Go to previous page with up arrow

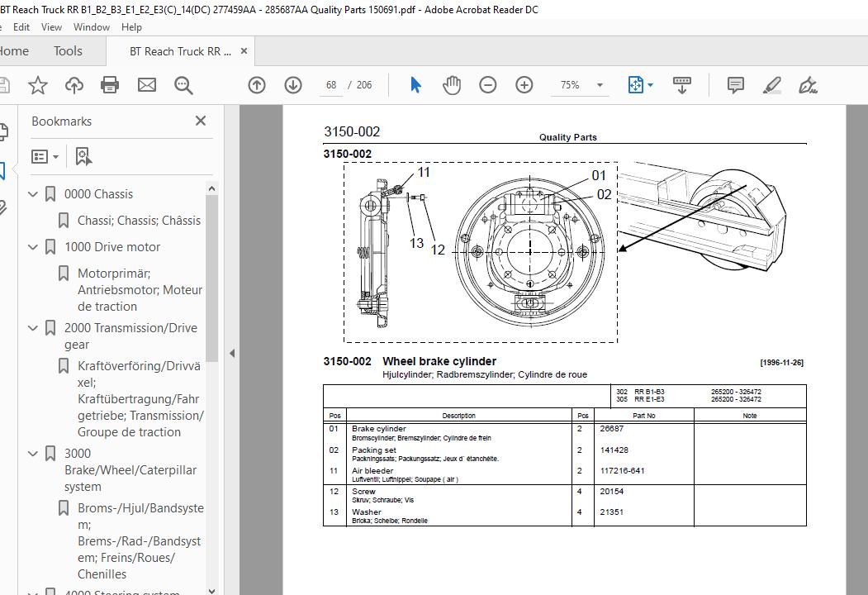coord(257,85)
